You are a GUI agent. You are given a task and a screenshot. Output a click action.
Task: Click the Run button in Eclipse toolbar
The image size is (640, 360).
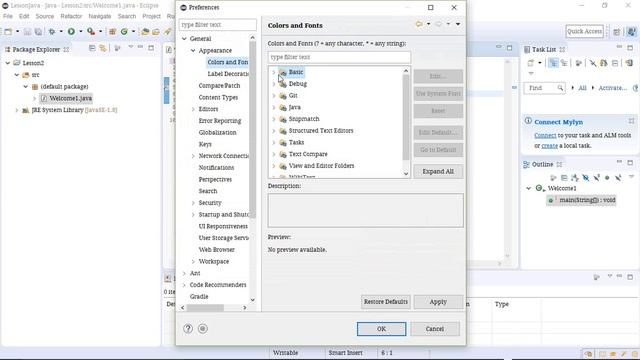71,31
